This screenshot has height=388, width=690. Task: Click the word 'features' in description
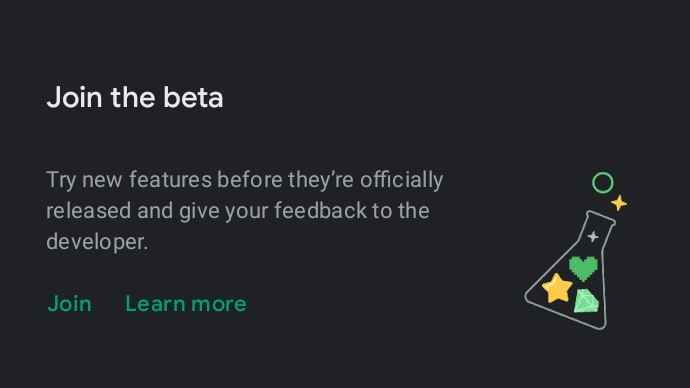click(170, 180)
